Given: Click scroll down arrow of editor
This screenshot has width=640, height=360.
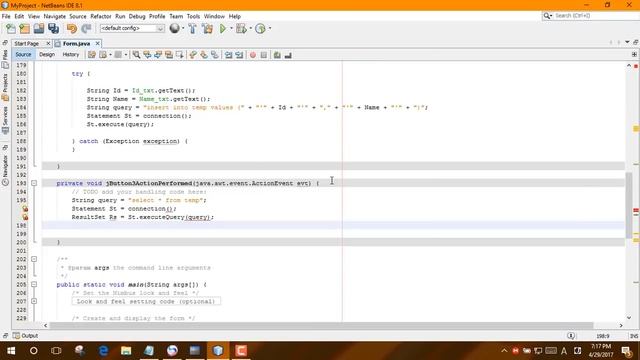Looking at the screenshot, I should pos(629,318).
